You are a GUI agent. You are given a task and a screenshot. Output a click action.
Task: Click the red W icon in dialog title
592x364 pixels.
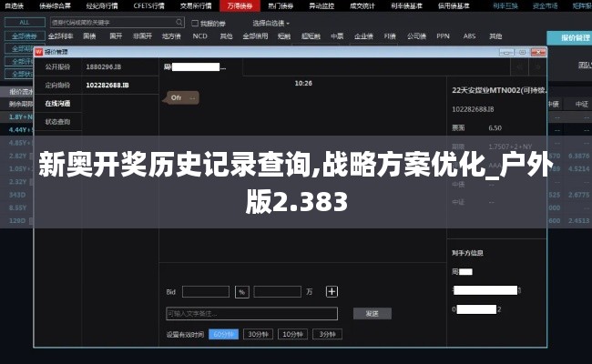[x=38, y=53]
